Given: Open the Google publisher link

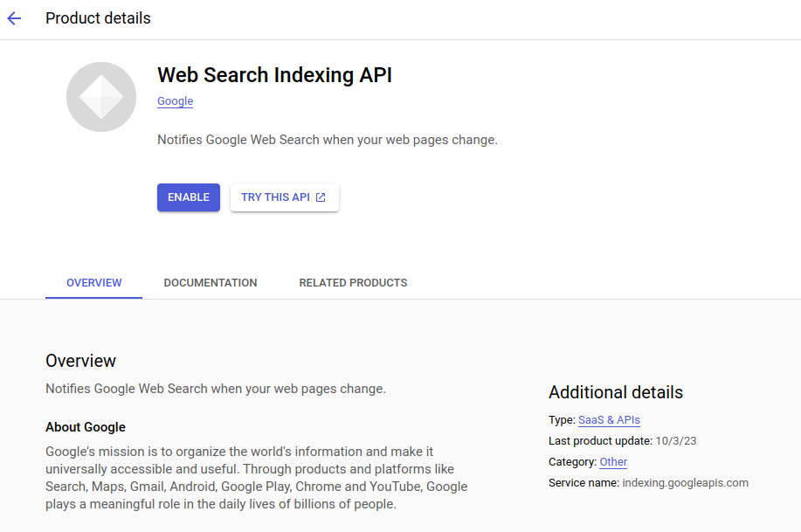Looking at the screenshot, I should (175, 101).
